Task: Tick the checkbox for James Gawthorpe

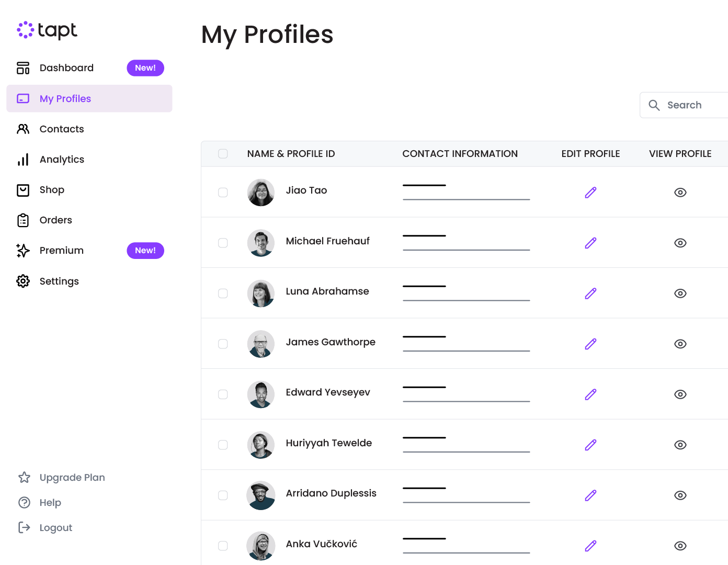Action: pos(223,344)
